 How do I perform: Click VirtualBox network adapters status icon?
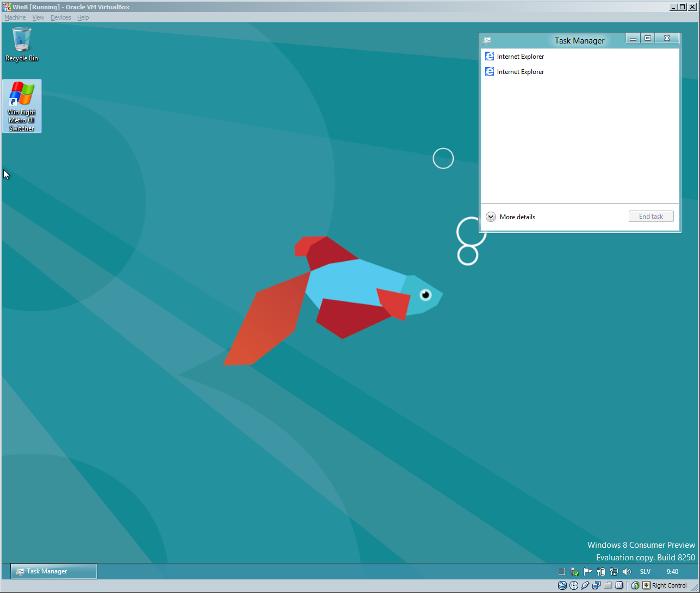(x=597, y=586)
